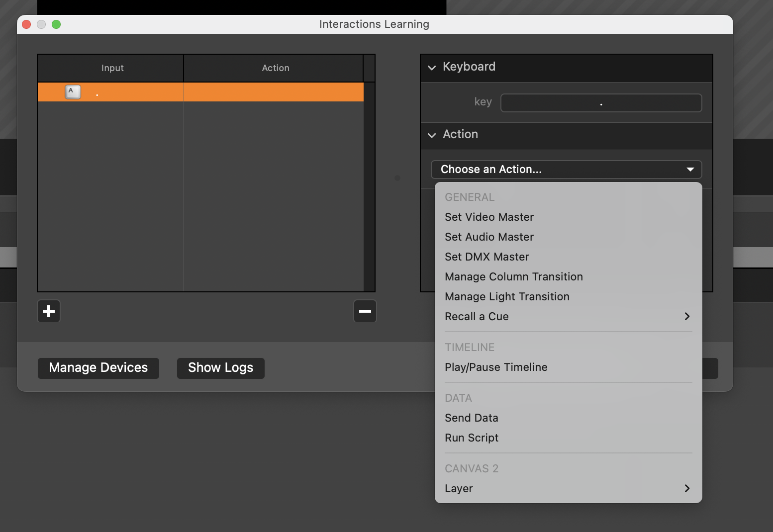Select Set Audio Master action
Image resolution: width=773 pixels, height=532 pixels.
point(489,237)
